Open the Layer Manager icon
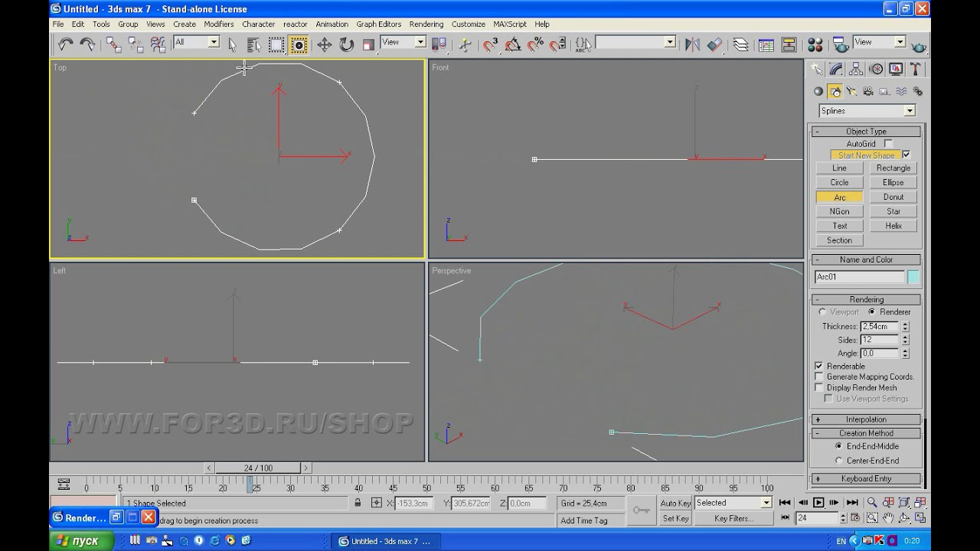The width and height of the screenshot is (980, 551). pos(740,44)
